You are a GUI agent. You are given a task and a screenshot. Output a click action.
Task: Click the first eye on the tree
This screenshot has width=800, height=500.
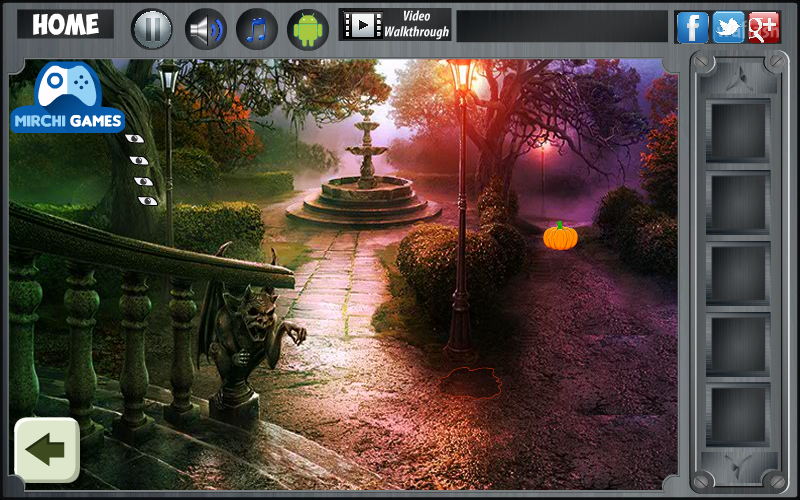135,138
